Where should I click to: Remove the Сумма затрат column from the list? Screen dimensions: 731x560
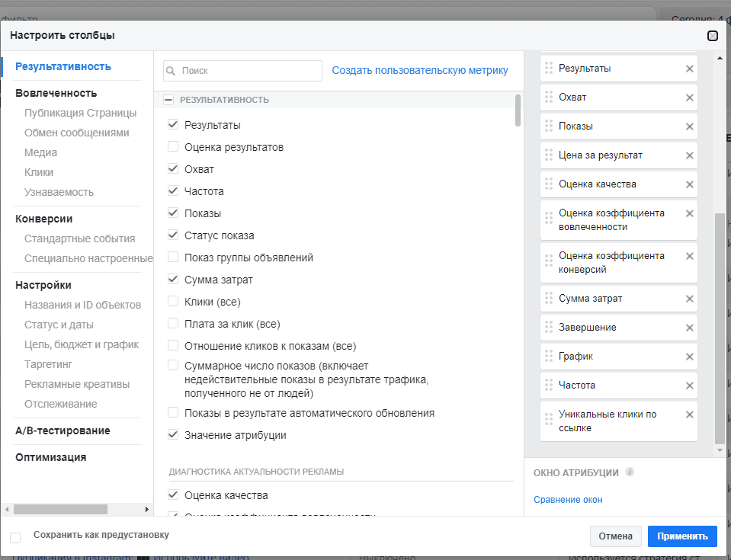coord(690,299)
